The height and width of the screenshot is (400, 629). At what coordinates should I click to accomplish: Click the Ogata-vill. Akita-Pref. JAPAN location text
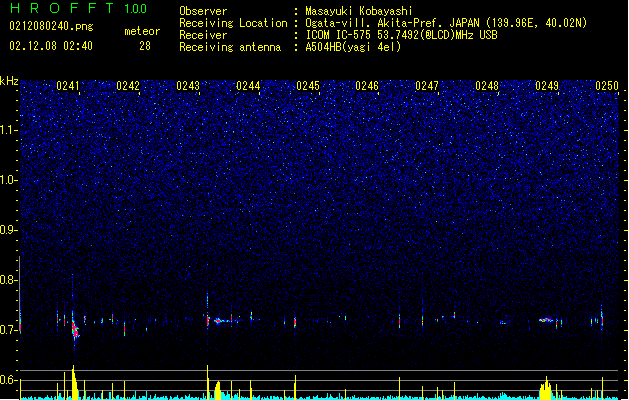tap(446, 23)
